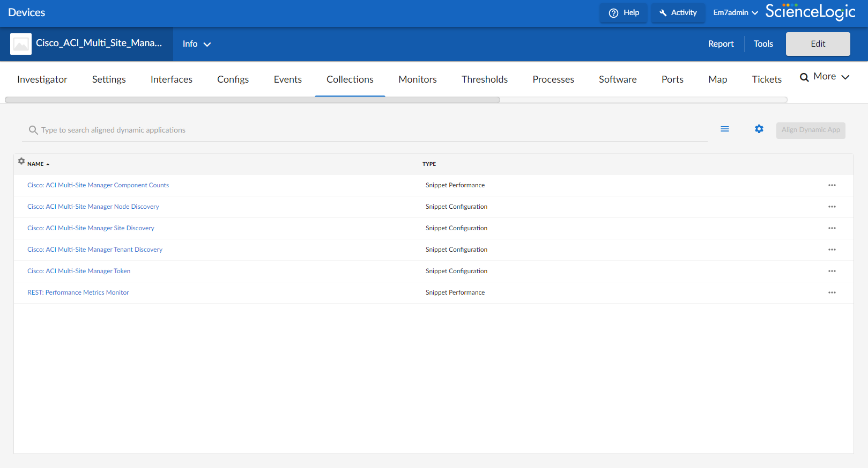
Task: Open actions menu for Node Discovery row
Action: tap(832, 207)
